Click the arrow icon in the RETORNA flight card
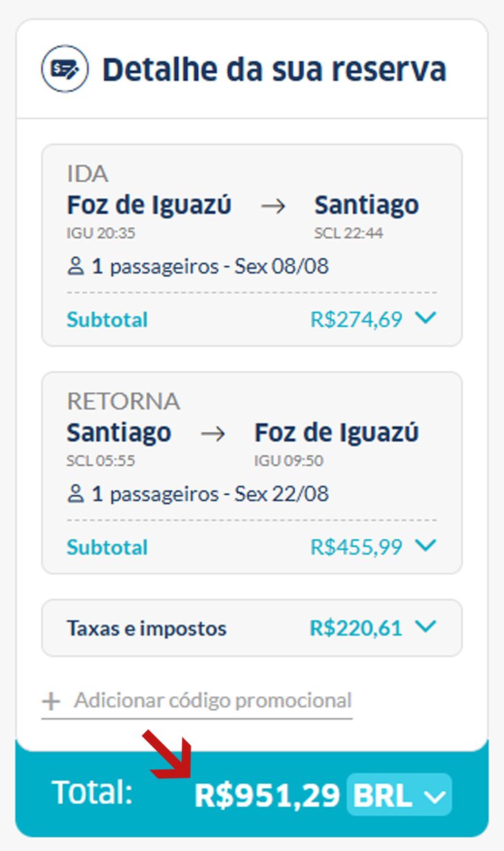504x851 pixels. (x=213, y=434)
